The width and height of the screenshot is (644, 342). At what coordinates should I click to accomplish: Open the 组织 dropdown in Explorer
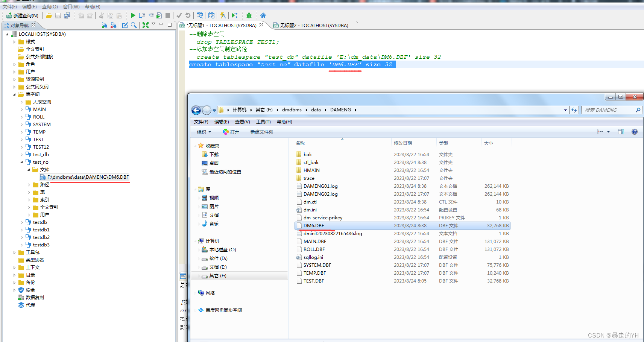203,132
